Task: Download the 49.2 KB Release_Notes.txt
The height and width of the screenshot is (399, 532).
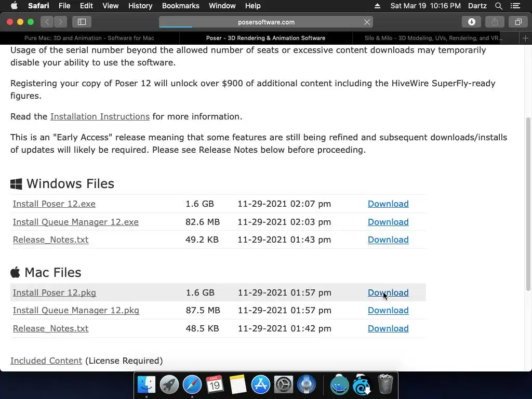Action: pos(388,240)
